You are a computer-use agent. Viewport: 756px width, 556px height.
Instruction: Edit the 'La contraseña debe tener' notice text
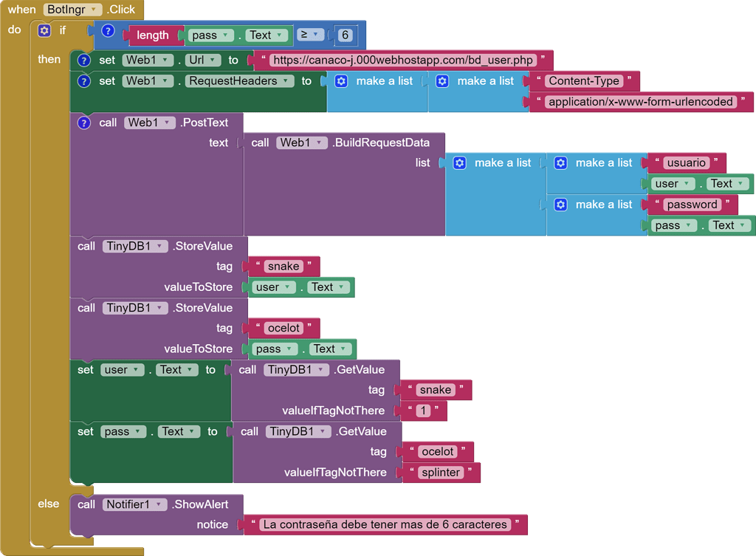coord(385,524)
